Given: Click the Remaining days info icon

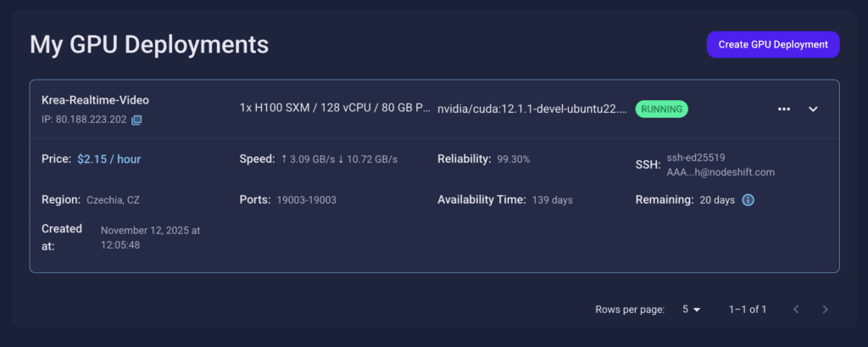Looking at the screenshot, I should coord(748,200).
